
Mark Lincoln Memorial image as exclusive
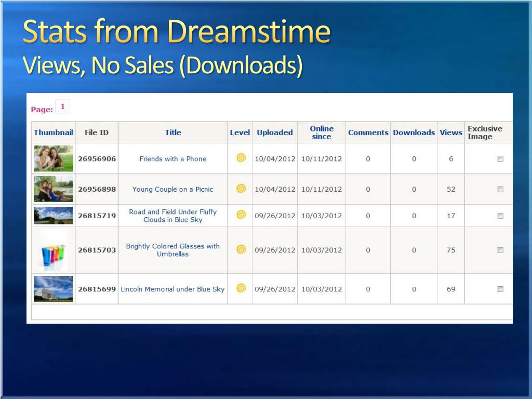tap(500, 289)
